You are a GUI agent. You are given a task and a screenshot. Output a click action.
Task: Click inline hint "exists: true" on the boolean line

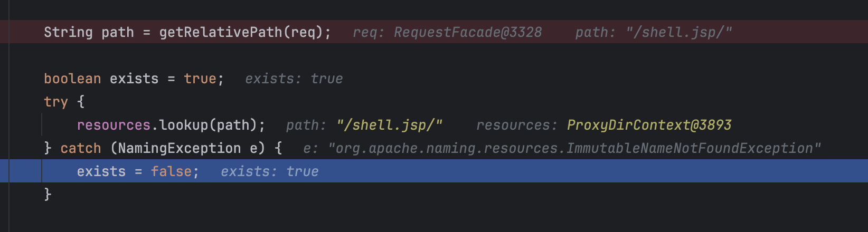(x=294, y=79)
